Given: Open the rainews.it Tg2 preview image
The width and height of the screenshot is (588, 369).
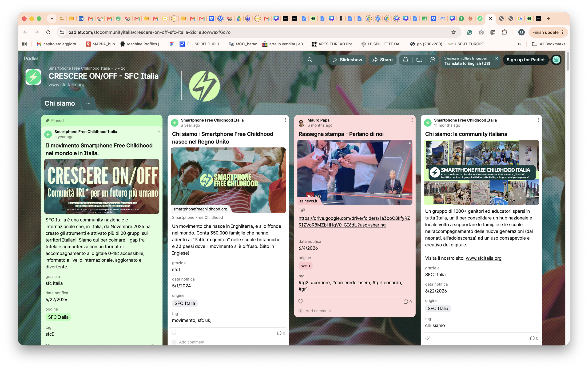Looking at the screenshot, I should click(355, 172).
